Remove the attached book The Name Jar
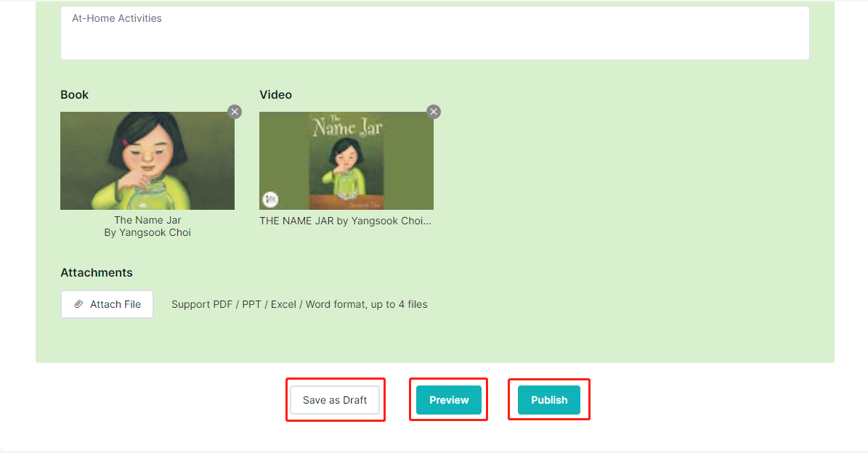This screenshot has width=868, height=453. point(235,112)
